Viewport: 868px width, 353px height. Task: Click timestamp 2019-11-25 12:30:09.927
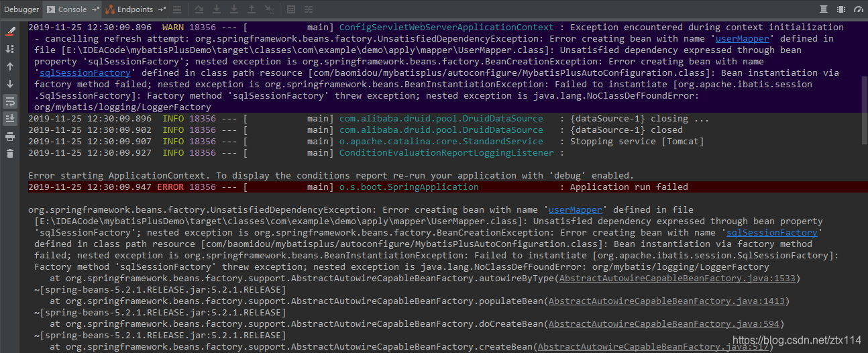[x=90, y=153]
